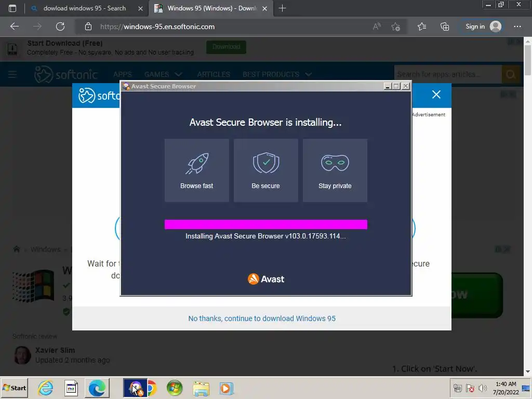Screen dimensions: 532x399
Task: Launch Internet Explorer from the taskbar
Action: [46, 388]
